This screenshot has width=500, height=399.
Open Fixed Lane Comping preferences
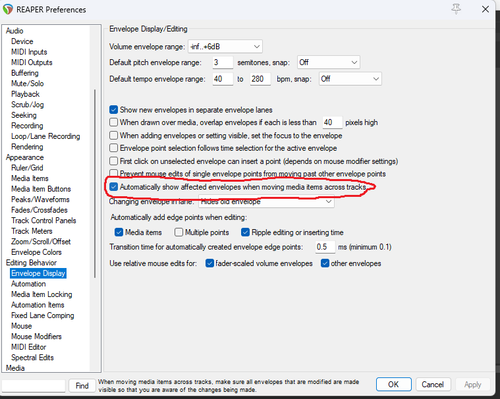(42, 316)
